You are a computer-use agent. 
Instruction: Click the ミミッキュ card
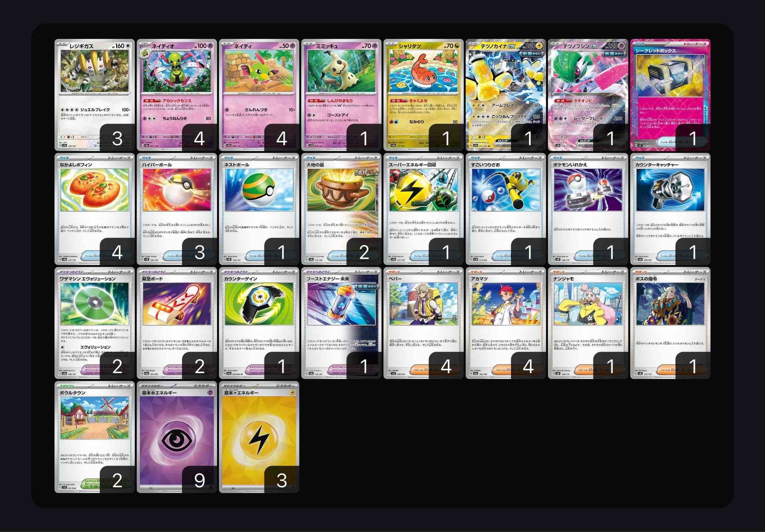click(341, 95)
